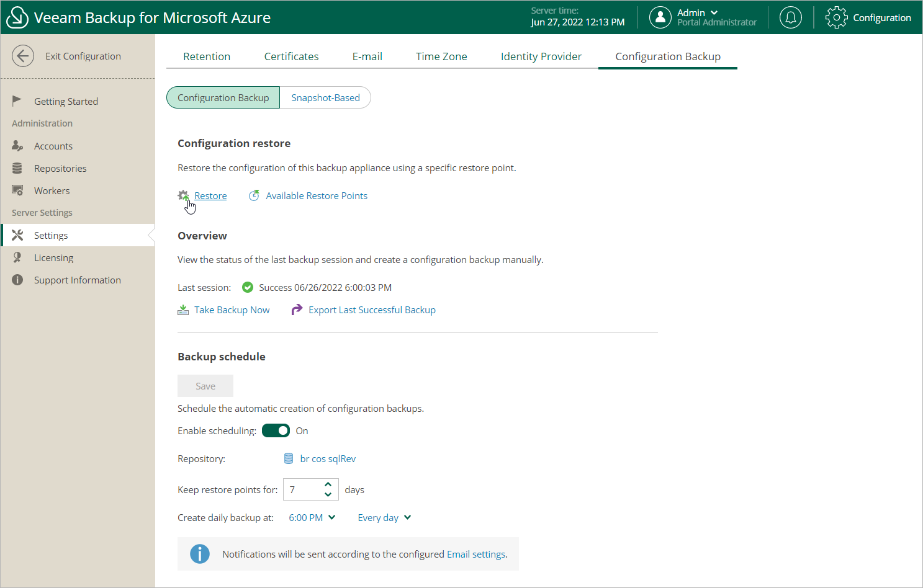Image resolution: width=923 pixels, height=588 pixels.
Task: Click the 'Portal Administrator' role text
Action: click(x=717, y=22)
